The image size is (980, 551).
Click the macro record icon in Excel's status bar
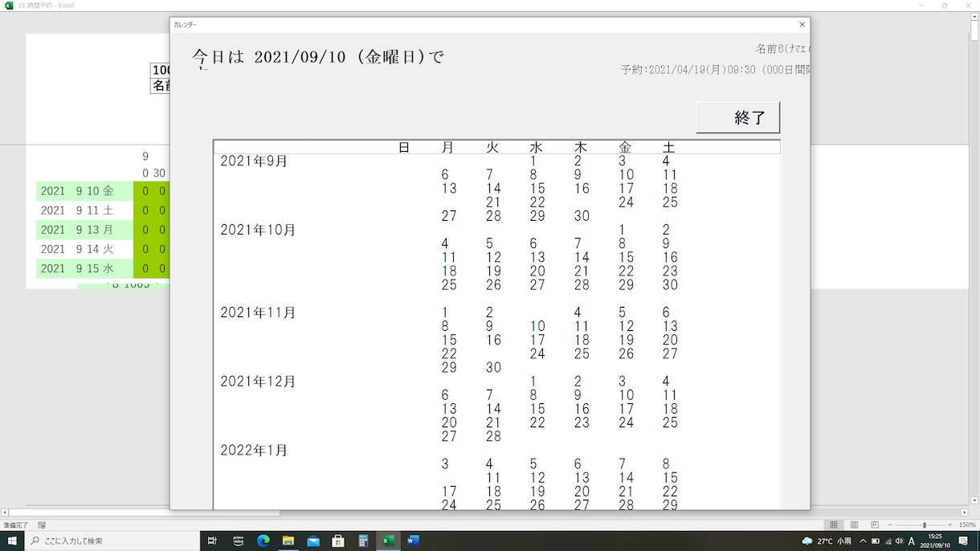tap(42, 525)
